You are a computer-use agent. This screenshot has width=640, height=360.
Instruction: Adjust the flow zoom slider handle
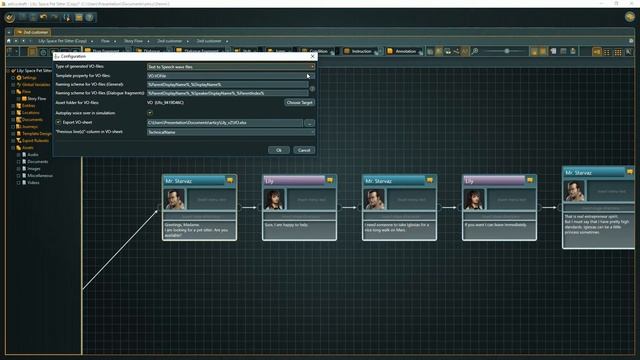pyautogui.click(x=507, y=51)
